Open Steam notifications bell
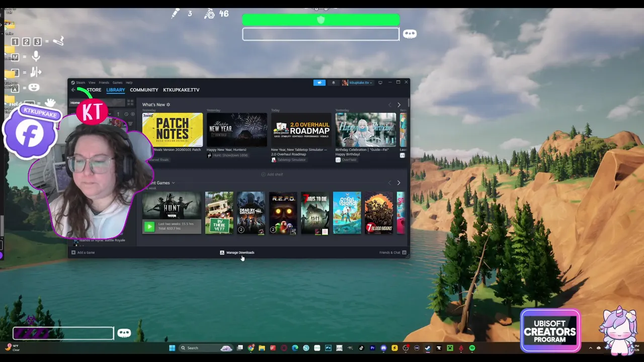This screenshot has width=644, height=362. (x=333, y=82)
